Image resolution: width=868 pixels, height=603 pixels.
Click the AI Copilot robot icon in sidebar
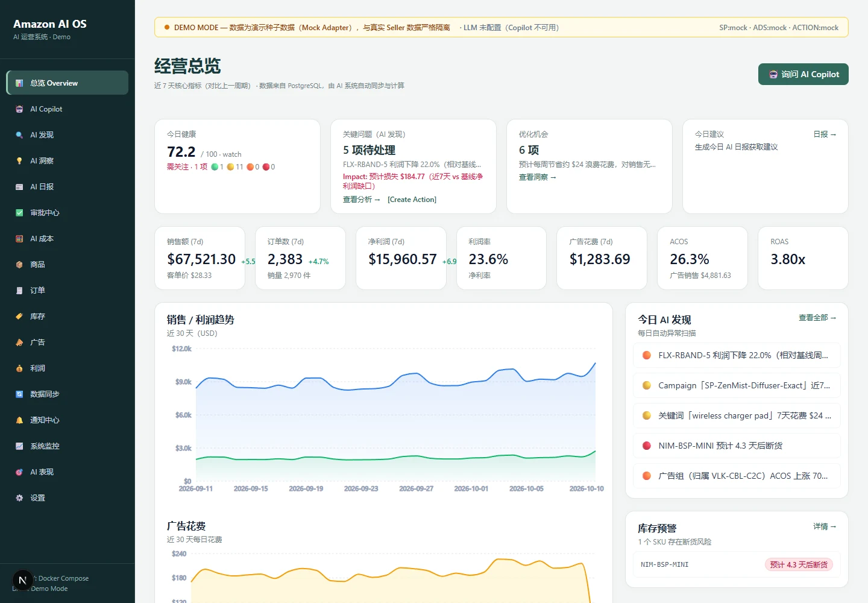coord(19,109)
